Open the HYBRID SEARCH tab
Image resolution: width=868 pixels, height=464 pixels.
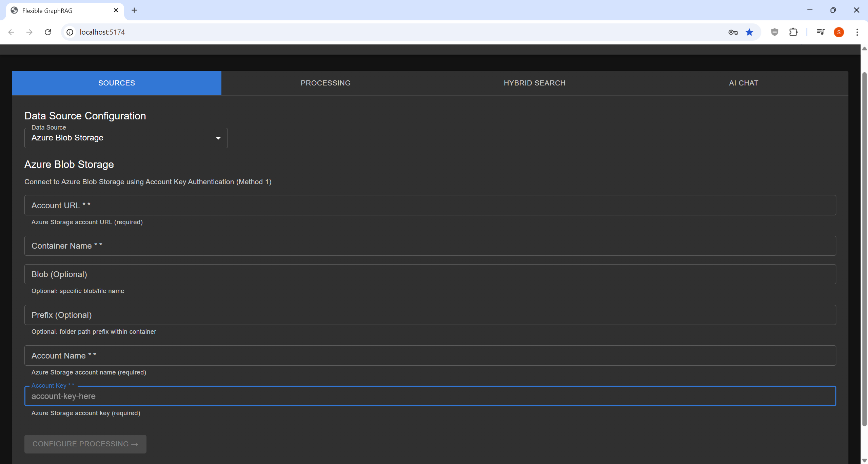coord(534,83)
